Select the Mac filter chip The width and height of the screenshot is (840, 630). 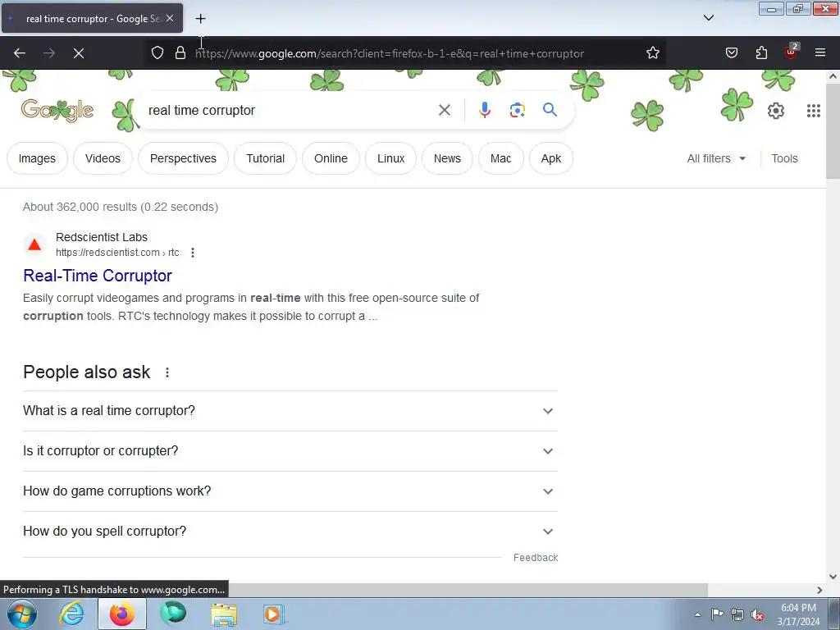click(x=501, y=158)
